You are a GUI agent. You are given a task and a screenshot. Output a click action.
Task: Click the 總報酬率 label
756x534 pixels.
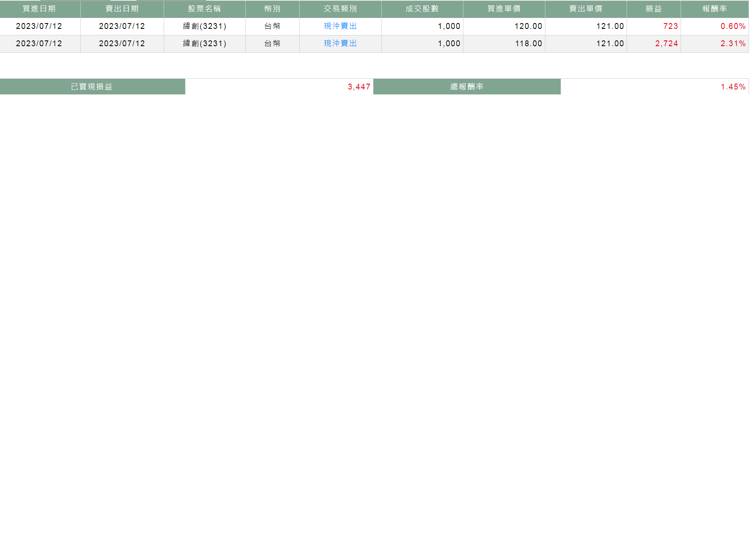pos(467,87)
